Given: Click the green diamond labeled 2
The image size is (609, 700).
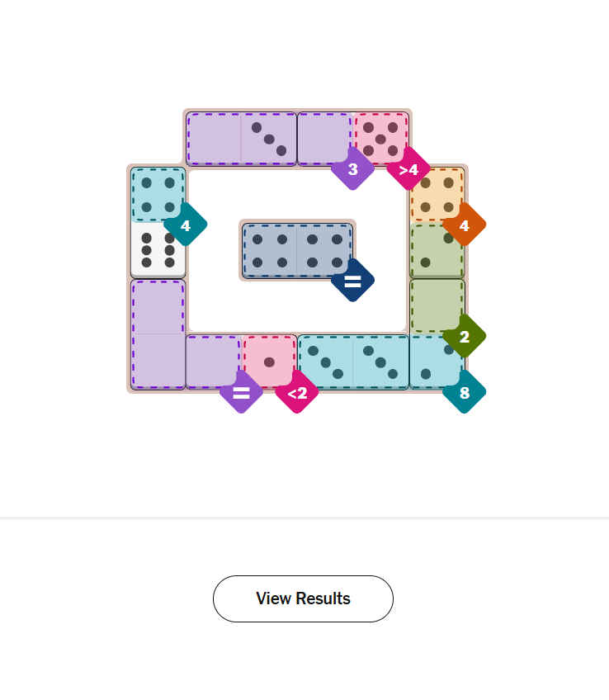Looking at the screenshot, I should pos(464,336).
